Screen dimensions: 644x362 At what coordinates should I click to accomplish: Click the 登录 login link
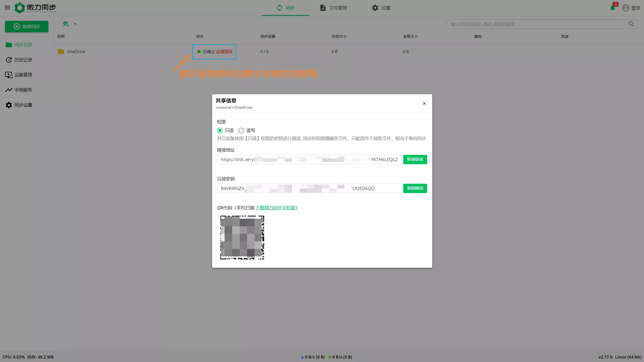(636, 8)
